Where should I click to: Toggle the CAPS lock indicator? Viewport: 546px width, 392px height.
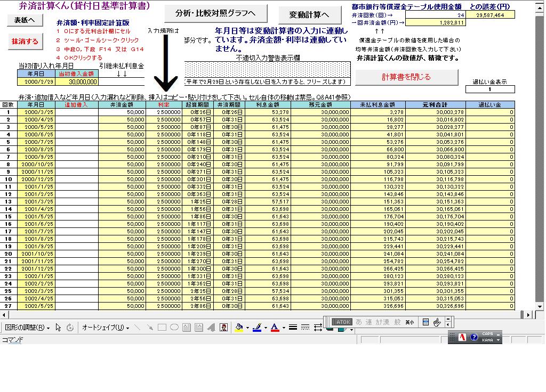click(x=487, y=334)
